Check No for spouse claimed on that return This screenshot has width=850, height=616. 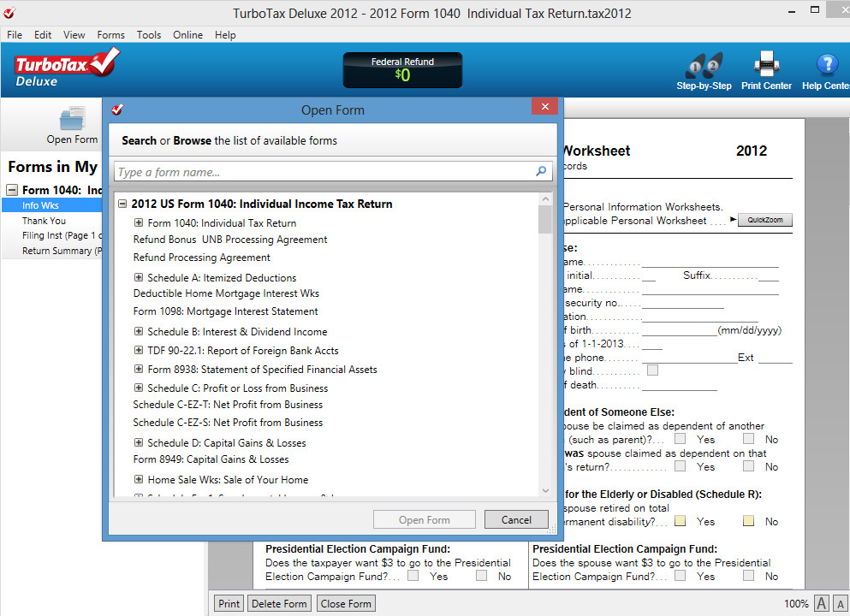click(x=749, y=466)
